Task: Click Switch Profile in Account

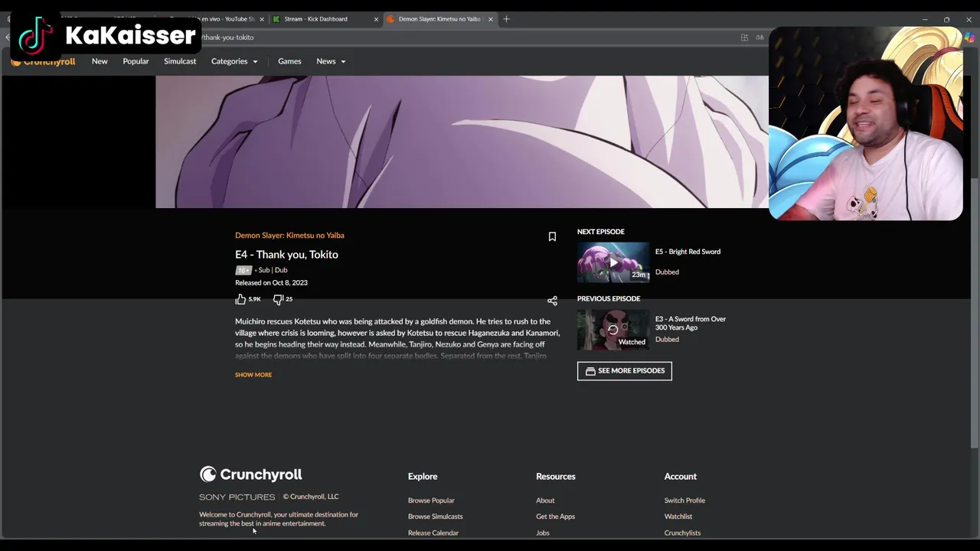Action: pyautogui.click(x=684, y=500)
